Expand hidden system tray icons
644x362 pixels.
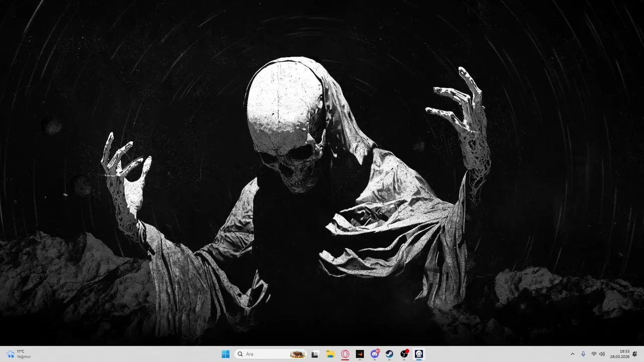[572, 354]
